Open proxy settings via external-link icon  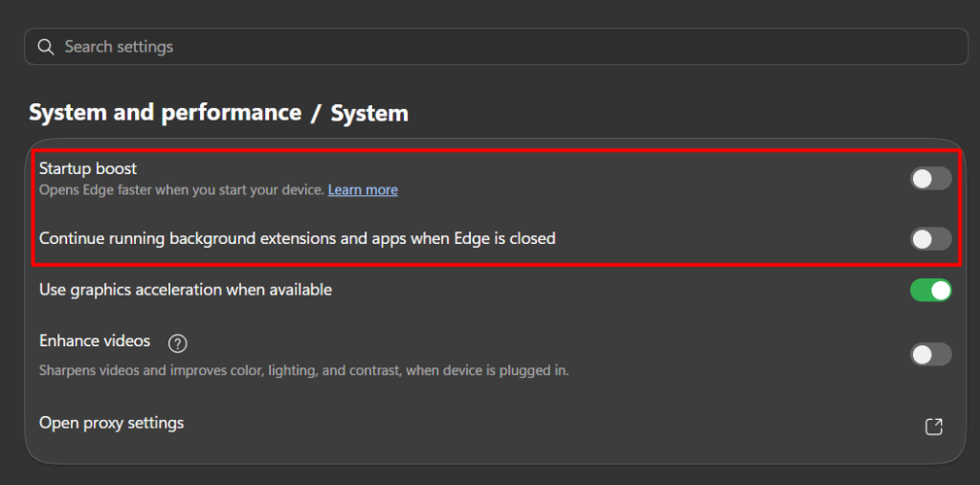click(933, 427)
